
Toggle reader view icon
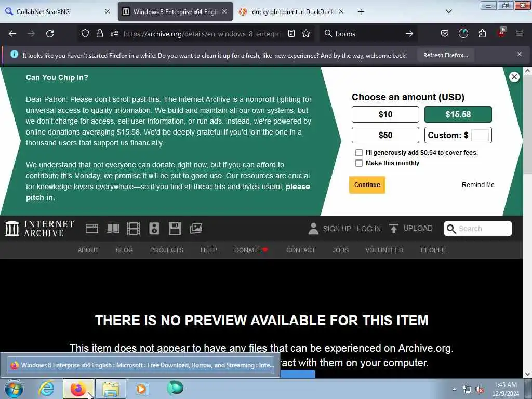(x=291, y=33)
